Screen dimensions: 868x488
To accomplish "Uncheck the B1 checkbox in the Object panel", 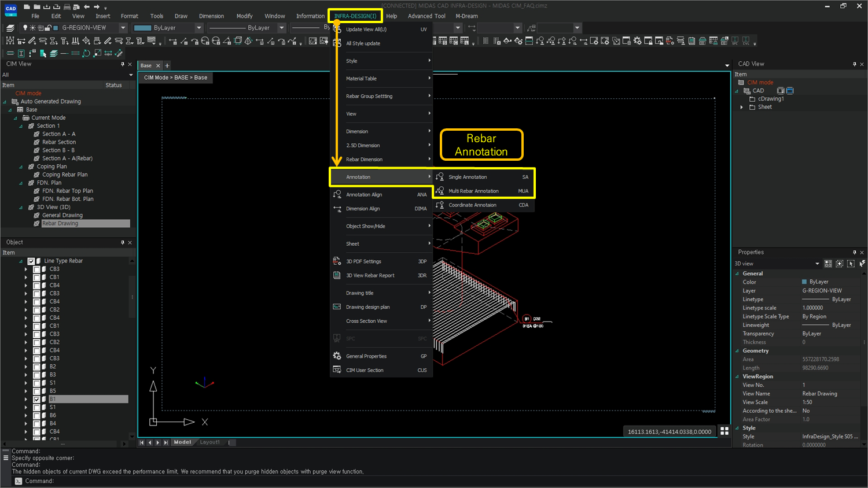I will pos(36,398).
